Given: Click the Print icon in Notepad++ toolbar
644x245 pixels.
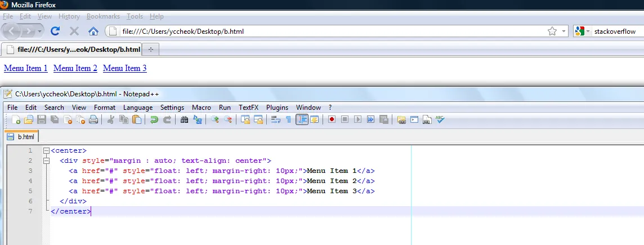Looking at the screenshot, I should (93, 119).
